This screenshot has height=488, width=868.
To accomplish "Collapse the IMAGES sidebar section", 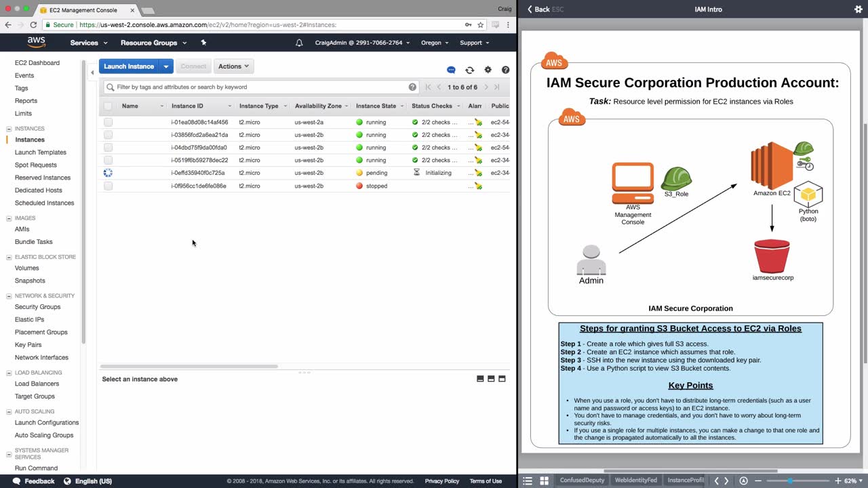I will click(x=9, y=218).
